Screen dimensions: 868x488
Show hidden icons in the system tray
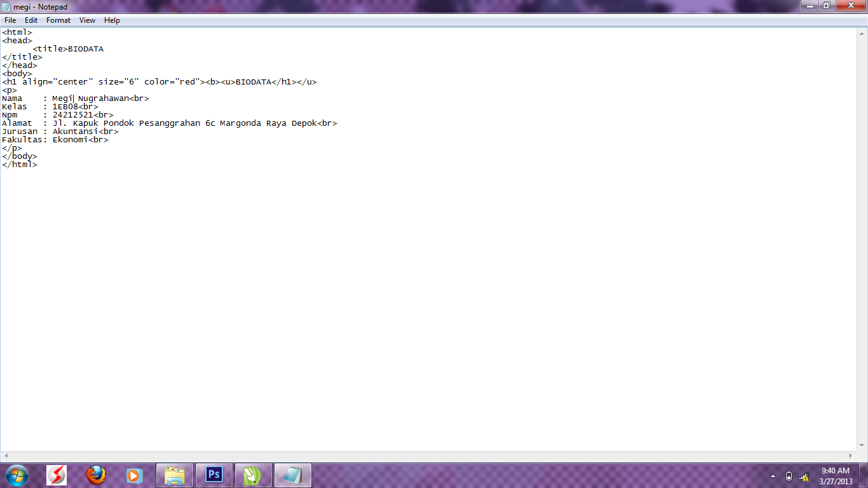[x=773, y=476]
